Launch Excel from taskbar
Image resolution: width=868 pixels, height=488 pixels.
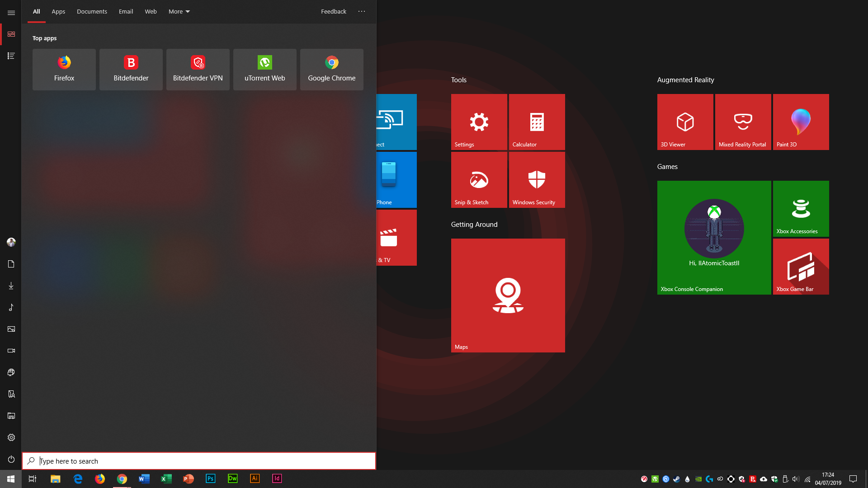click(x=166, y=479)
